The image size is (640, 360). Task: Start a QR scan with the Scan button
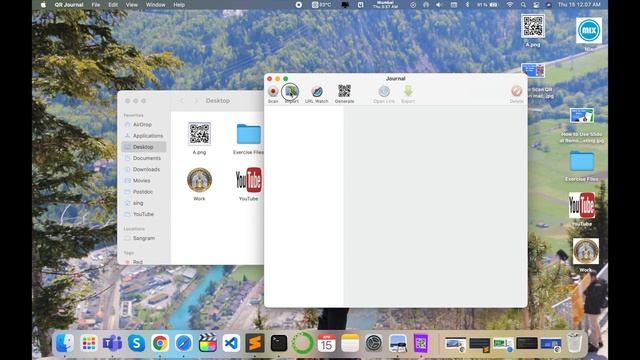point(273,93)
